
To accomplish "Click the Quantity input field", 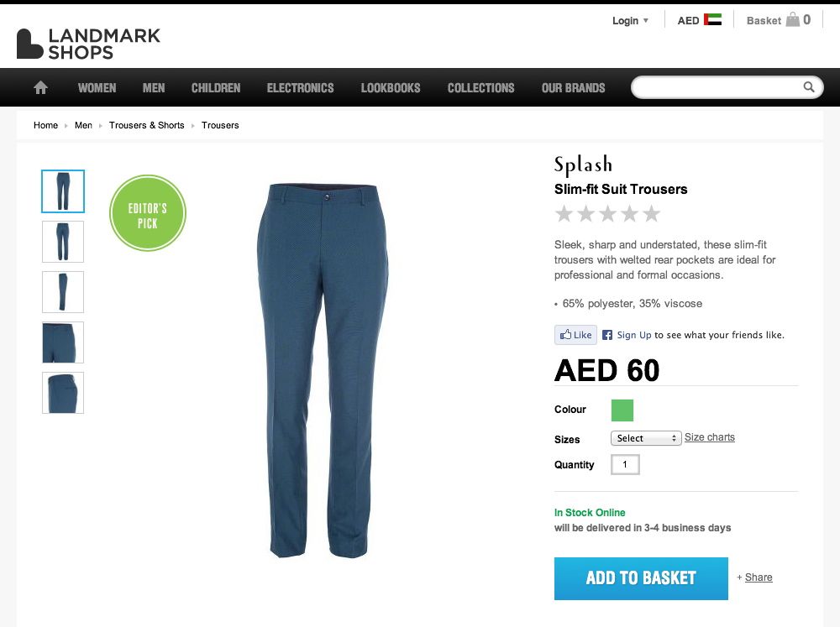I will (625, 464).
